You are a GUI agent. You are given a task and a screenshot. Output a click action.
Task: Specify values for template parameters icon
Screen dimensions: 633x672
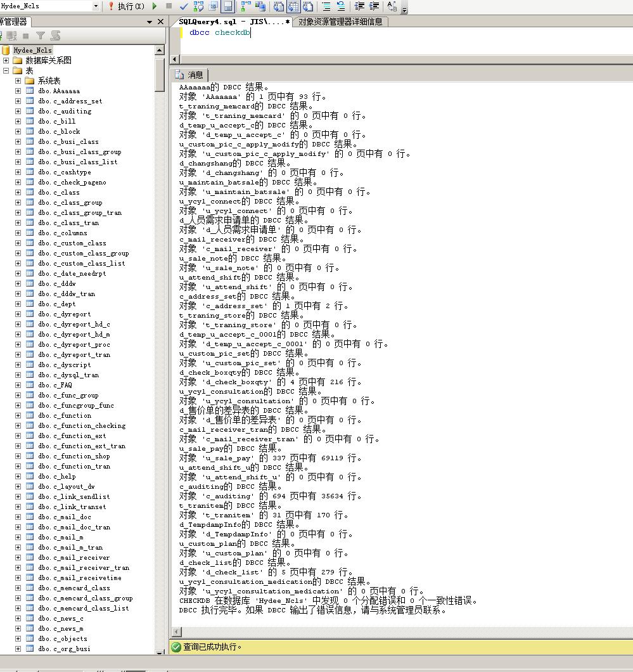392,6
